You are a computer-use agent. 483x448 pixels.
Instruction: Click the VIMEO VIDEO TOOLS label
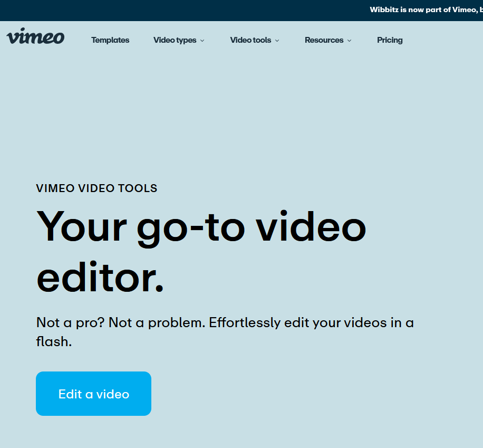[x=96, y=188]
